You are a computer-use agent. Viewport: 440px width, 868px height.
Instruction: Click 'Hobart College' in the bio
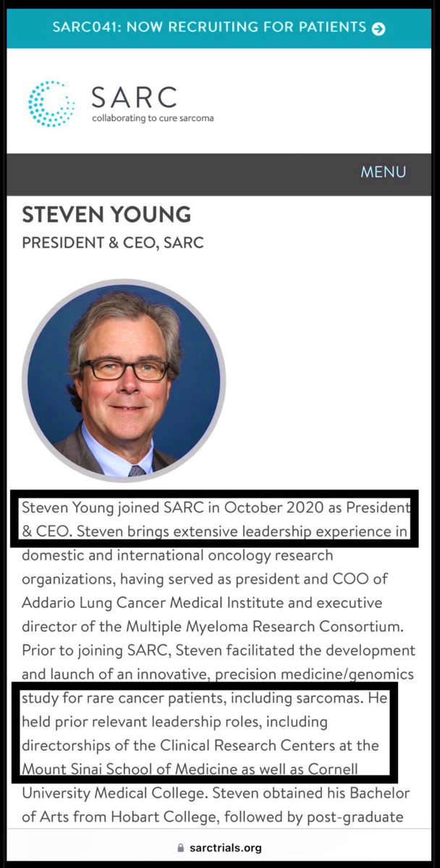pyautogui.click(x=172, y=816)
